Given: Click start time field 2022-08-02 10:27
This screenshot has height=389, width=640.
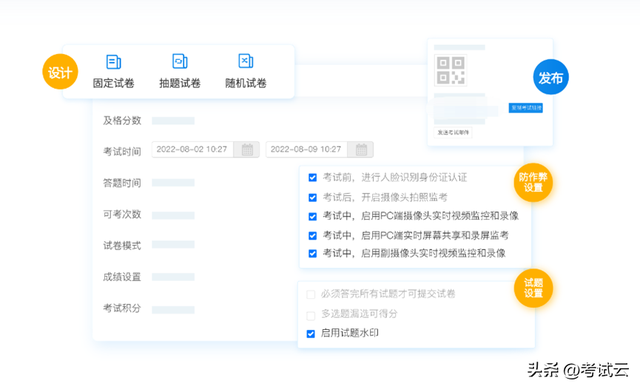Looking at the screenshot, I should tap(192, 149).
